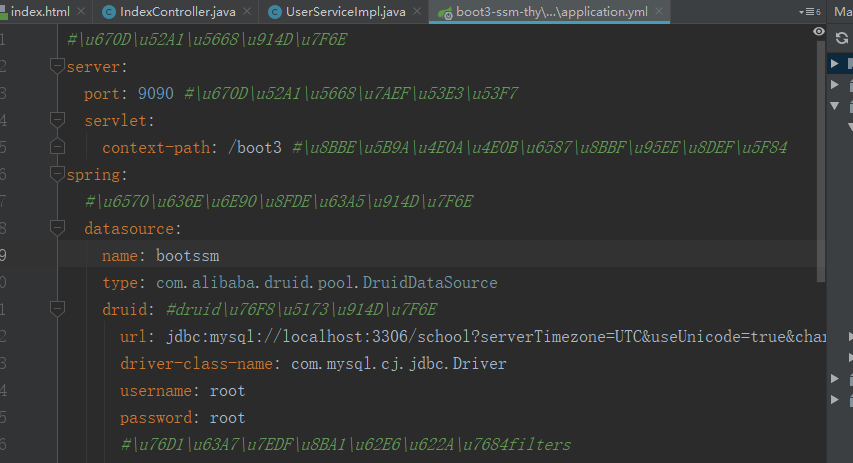
Task: Place cursor on port value 9090
Action: pyautogui.click(x=156, y=94)
